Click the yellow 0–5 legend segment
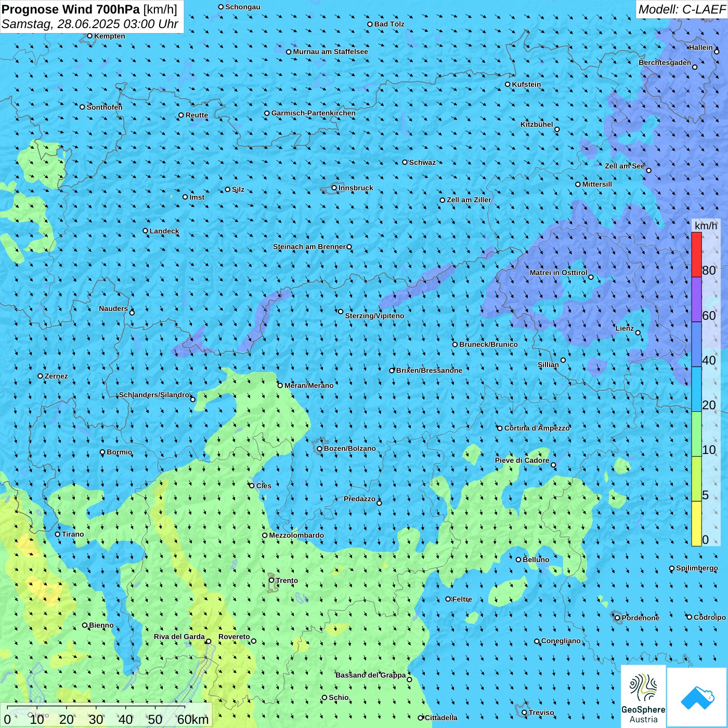Screen dimensions: 728x728 [x=696, y=524]
